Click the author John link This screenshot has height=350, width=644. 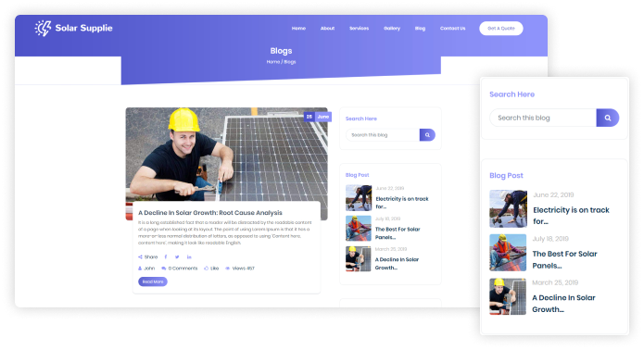coord(149,269)
